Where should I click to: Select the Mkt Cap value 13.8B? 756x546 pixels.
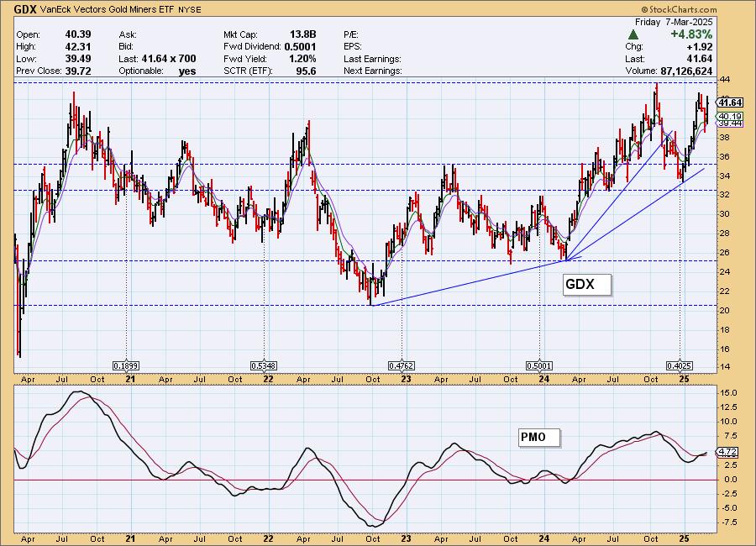click(302, 34)
